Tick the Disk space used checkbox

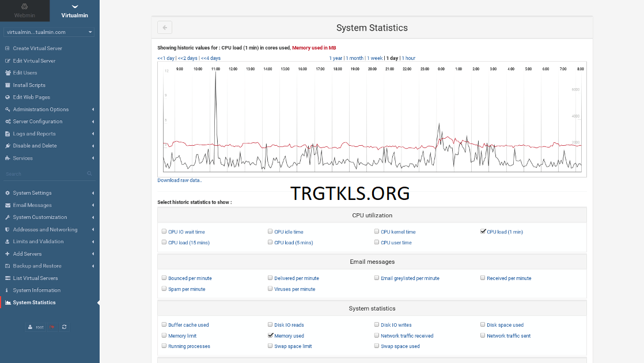tap(483, 325)
